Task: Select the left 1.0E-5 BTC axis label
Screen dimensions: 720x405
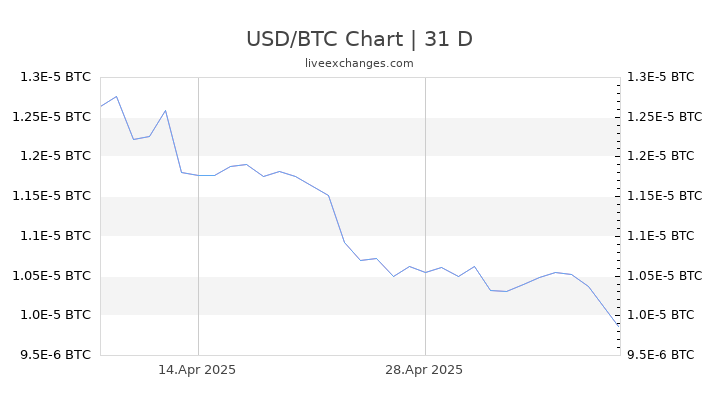Action: click(x=56, y=315)
